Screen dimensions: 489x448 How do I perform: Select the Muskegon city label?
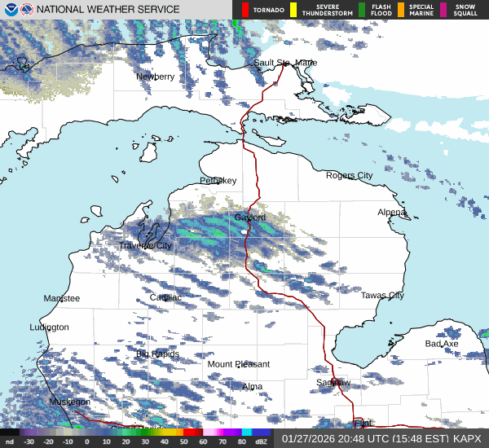point(69,402)
